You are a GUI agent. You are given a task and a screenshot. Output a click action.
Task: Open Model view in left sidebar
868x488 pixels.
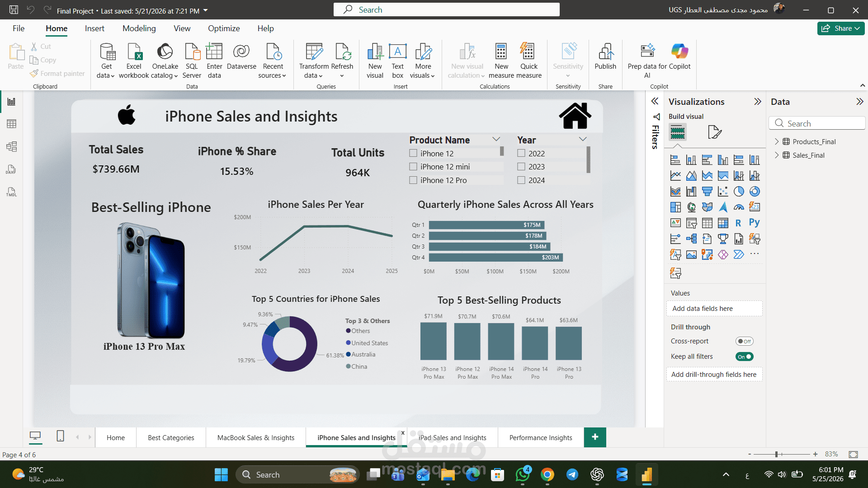pyautogui.click(x=11, y=146)
